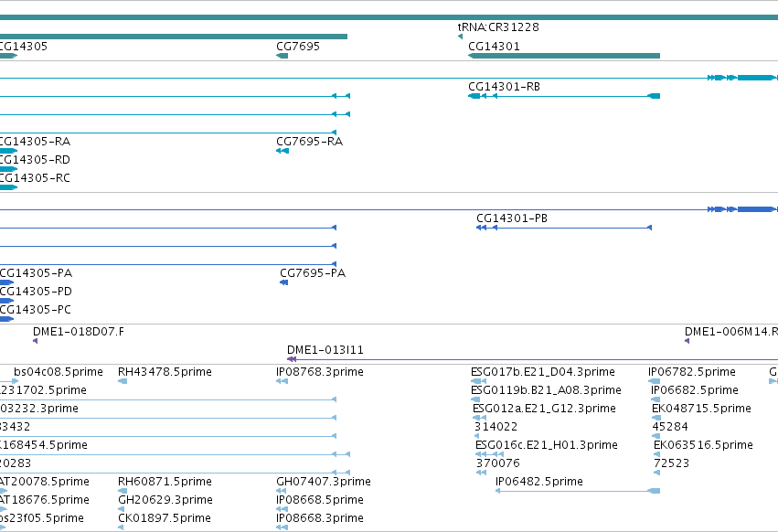The image size is (778, 532).
Task: Select the EST ending in s23f05.5prime
Action: (x=42, y=518)
